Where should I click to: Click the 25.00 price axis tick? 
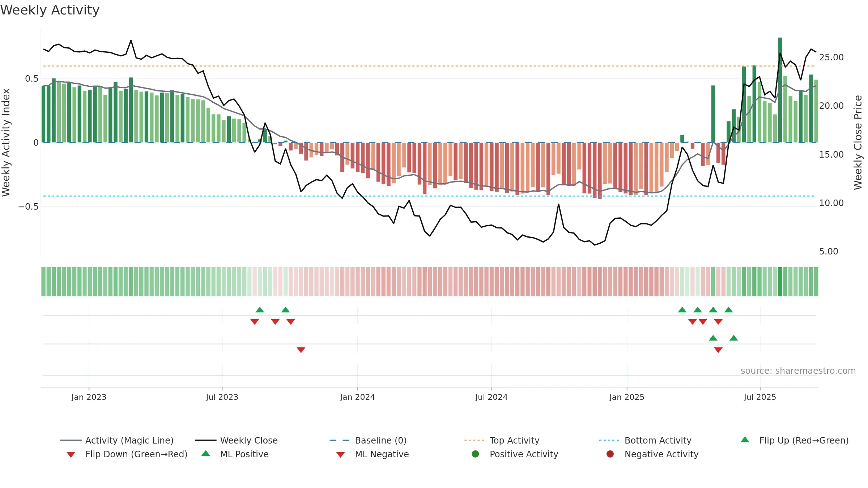click(831, 57)
